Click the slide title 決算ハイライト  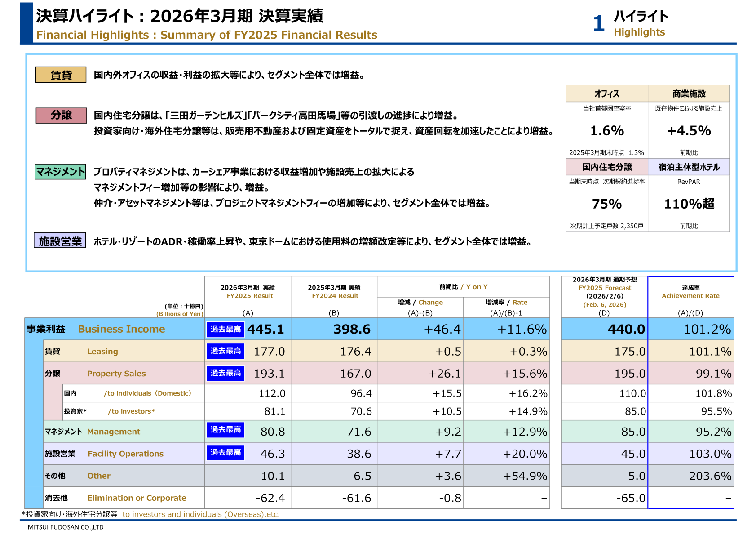180,16
